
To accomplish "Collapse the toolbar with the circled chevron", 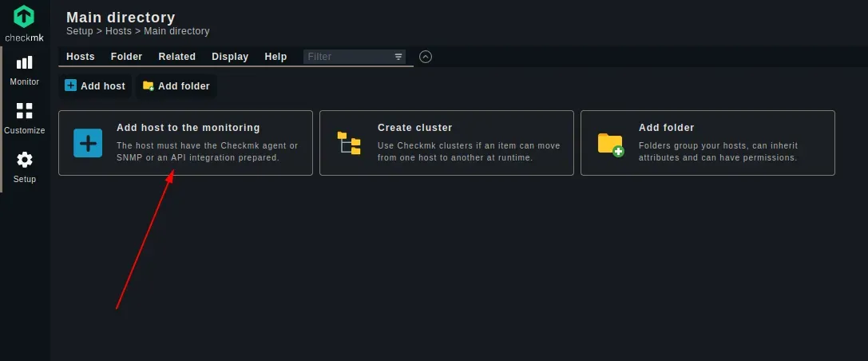I will [x=425, y=57].
